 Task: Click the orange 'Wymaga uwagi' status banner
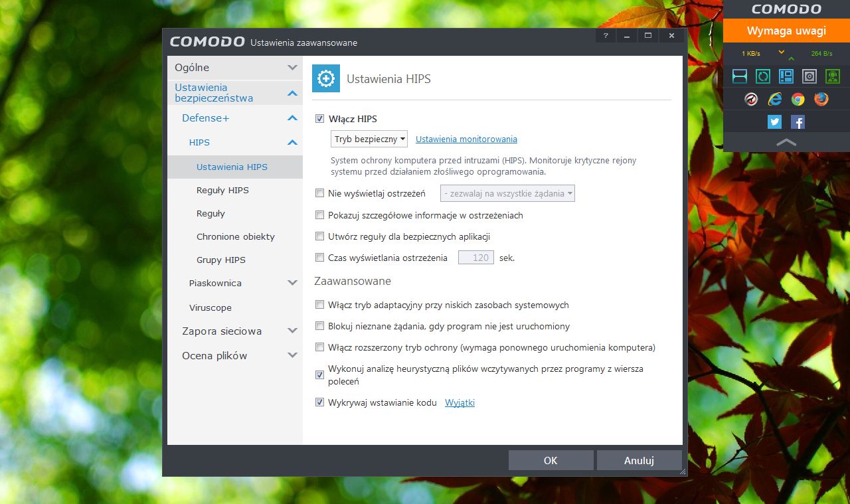786,31
